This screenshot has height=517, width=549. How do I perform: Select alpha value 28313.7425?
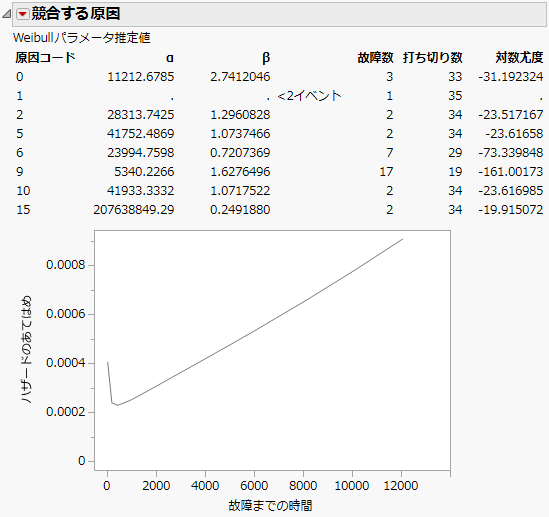tap(140, 114)
